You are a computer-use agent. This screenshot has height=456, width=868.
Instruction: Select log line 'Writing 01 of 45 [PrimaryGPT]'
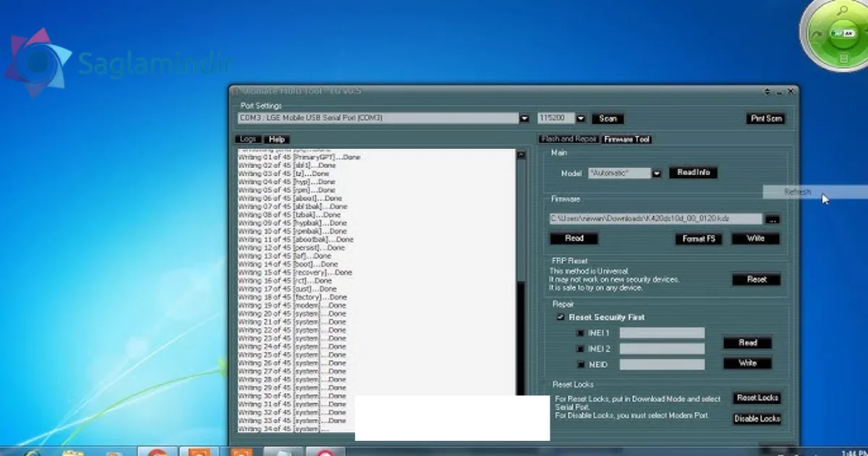pos(299,157)
